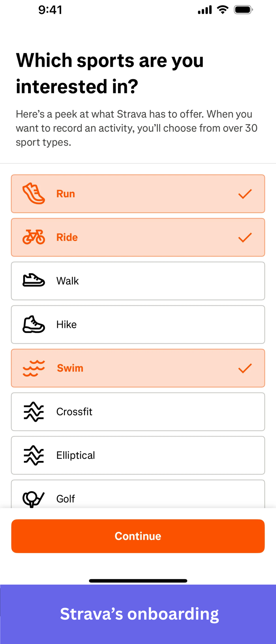This screenshot has height=644, width=276.
Task: Deselect the Ride sport option
Action: point(138,237)
